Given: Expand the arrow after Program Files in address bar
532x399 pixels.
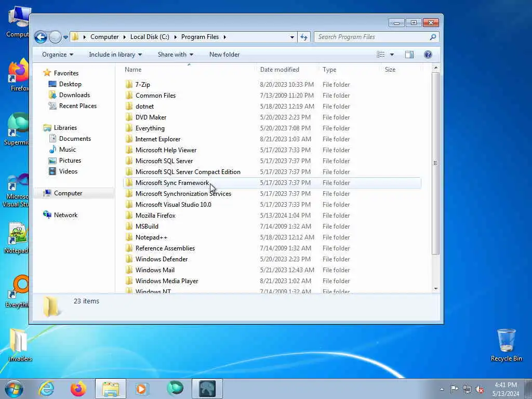Looking at the screenshot, I should click(224, 37).
